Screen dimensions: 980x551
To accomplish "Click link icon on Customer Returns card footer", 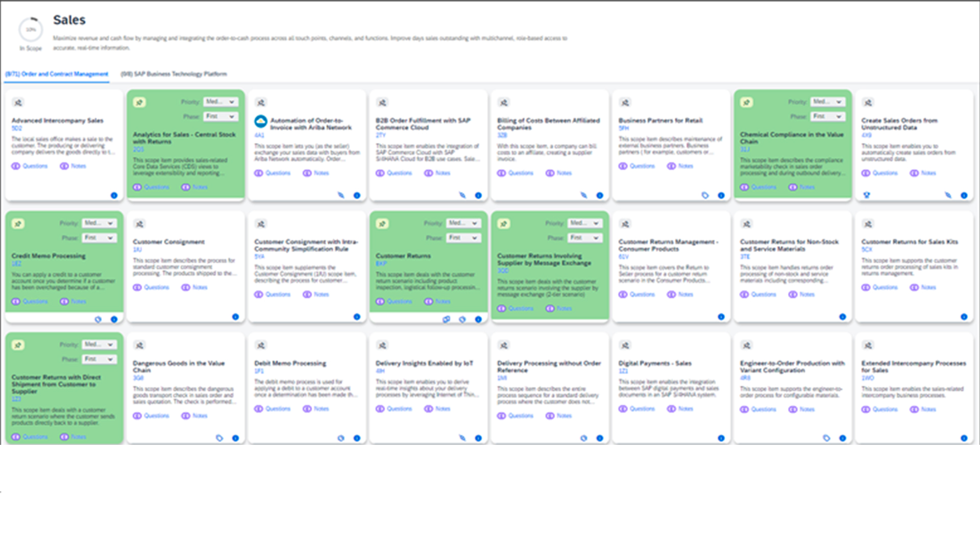I will click(x=446, y=319).
